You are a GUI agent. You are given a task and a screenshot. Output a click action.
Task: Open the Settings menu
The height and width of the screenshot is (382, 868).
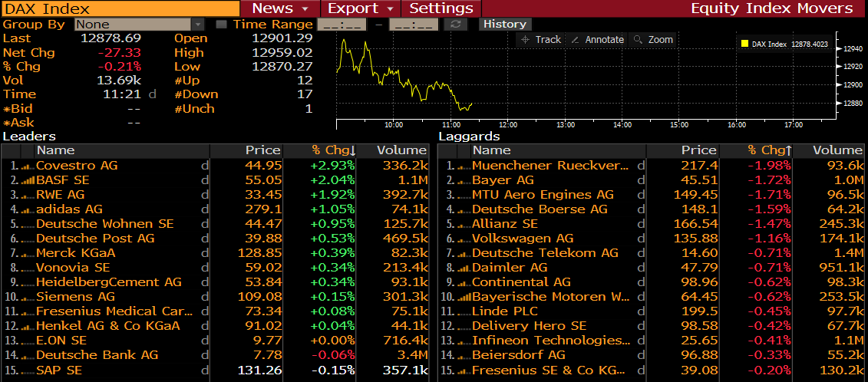[x=441, y=8]
